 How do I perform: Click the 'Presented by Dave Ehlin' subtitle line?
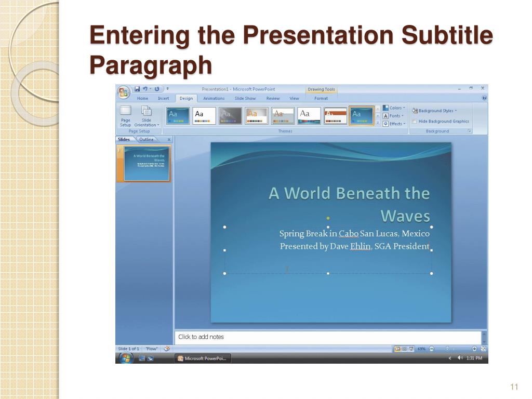[354, 246]
